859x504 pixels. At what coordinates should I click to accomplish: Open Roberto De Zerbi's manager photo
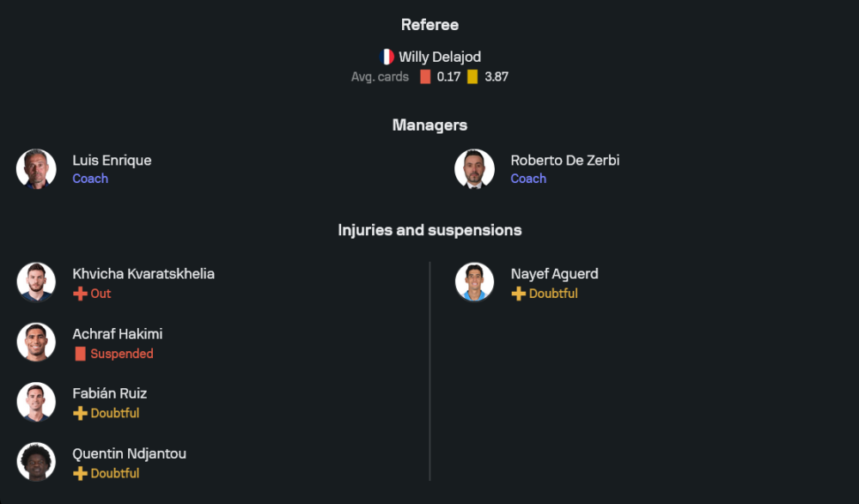(474, 168)
